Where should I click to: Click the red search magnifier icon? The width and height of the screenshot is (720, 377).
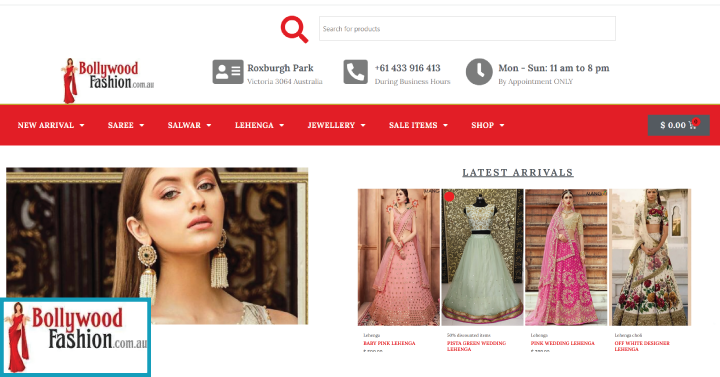coord(294,29)
